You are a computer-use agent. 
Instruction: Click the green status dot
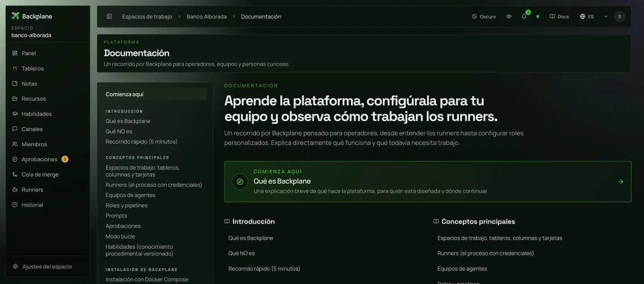[x=538, y=17]
